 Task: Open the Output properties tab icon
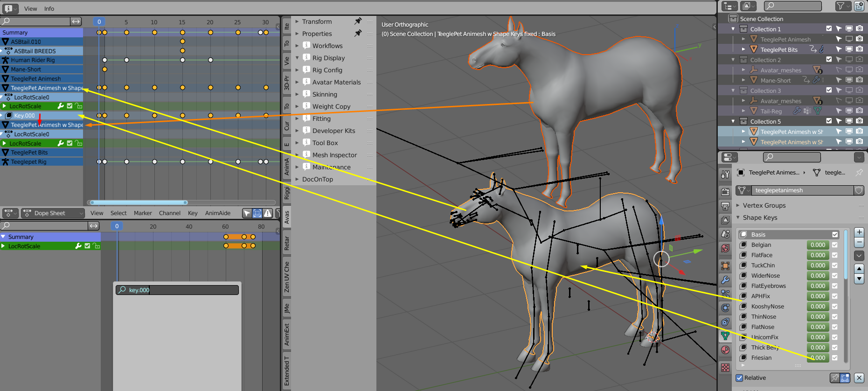point(725,206)
